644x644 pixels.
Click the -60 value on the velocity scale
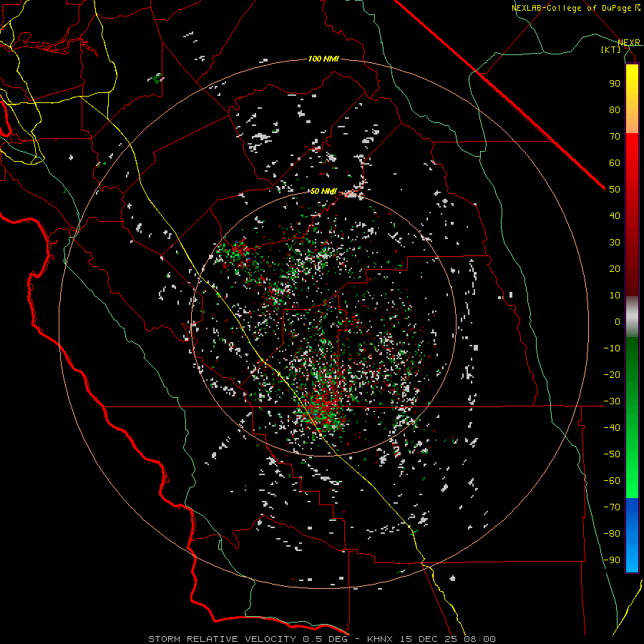(612, 481)
